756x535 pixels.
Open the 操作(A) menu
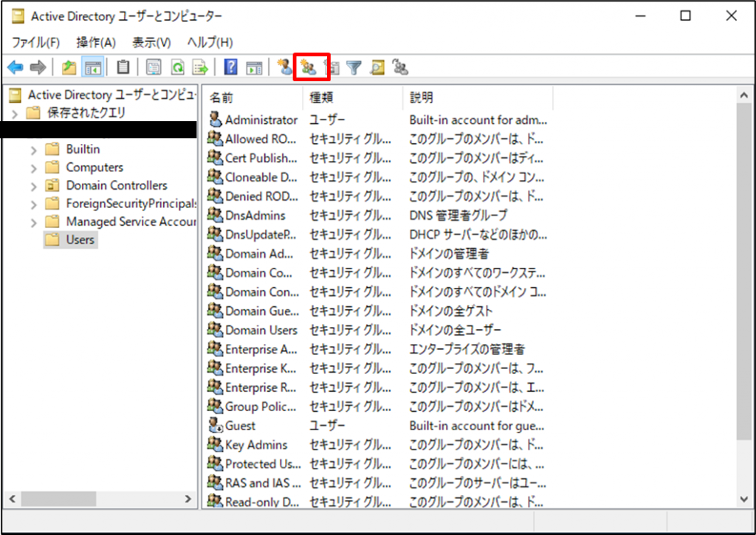96,42
